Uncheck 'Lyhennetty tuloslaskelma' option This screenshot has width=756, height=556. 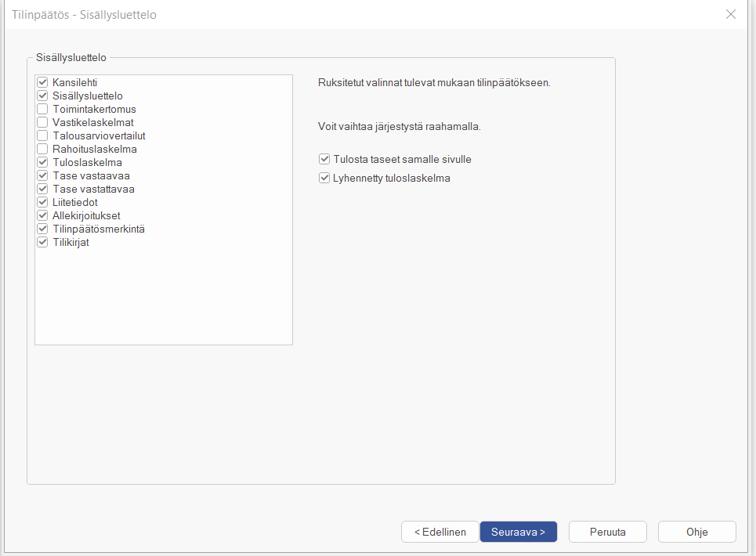pyautogui.click(x=324, y=178)
